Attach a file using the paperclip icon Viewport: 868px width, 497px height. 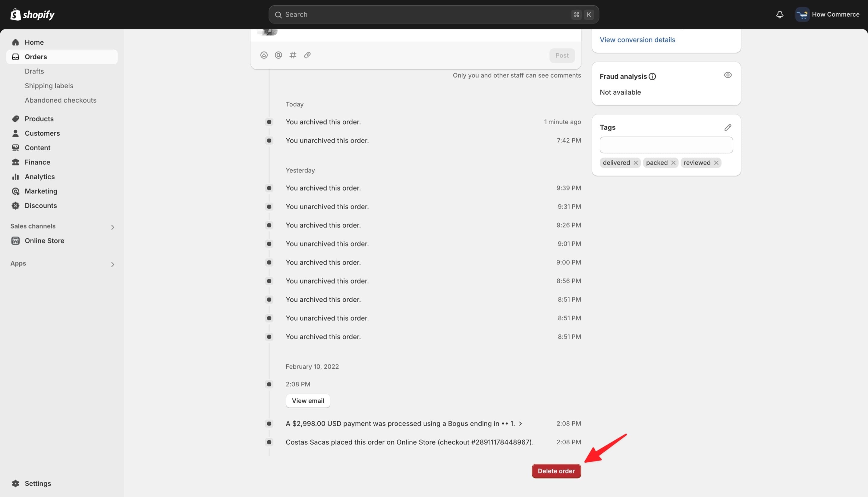[307, 55]
